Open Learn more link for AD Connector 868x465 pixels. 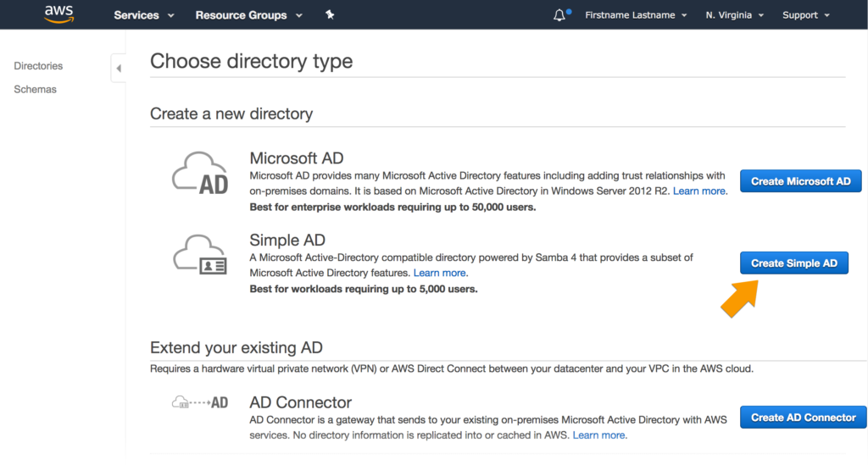click(x=598, y=435)
